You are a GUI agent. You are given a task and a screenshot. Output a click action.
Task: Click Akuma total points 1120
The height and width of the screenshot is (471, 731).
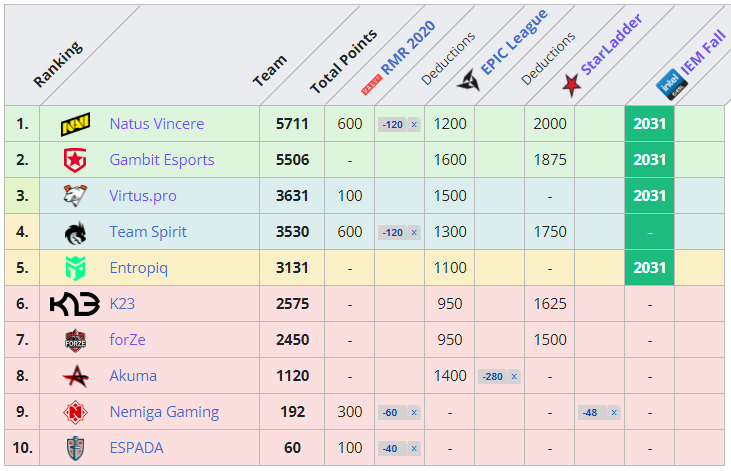[292, 376]
